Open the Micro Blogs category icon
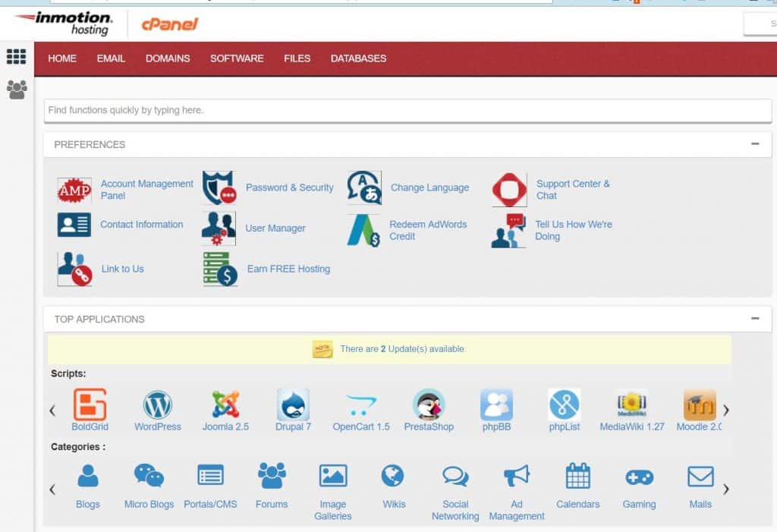777x532 pixels. coord(149,477)
